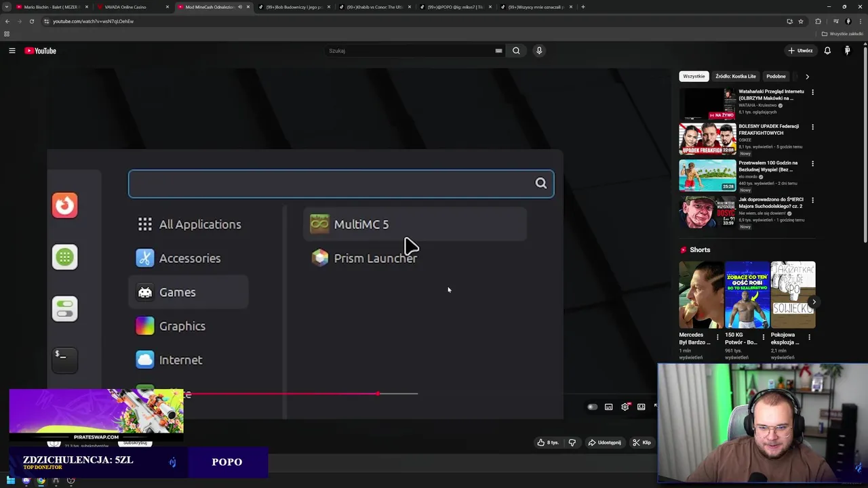Open the Pokojowa eksplozja short thumbnail
This screenshot has width=868, height=488.
click(793, 295)
